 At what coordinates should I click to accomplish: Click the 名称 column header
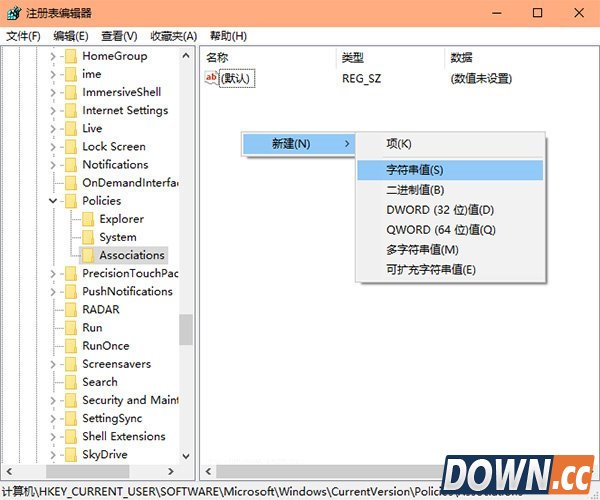click(269, 58)
